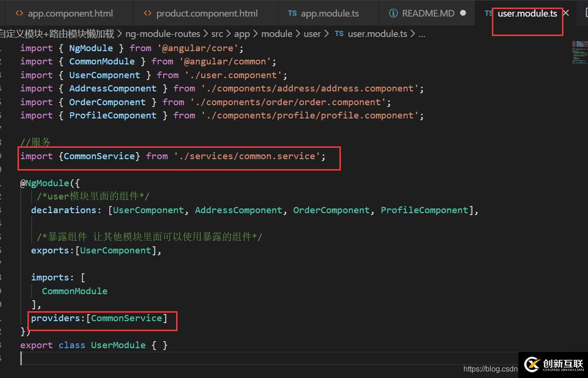The width and height of the screenshot is (588, 378).
Task: Click the app breadcrumb folder
Action: click(242, 34)
